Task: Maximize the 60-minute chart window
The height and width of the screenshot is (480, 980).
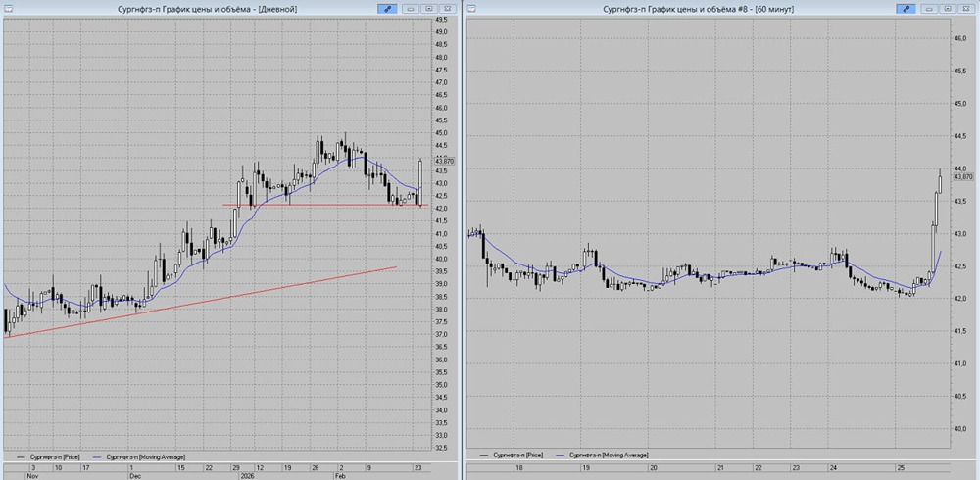Action: pos(949,8)
